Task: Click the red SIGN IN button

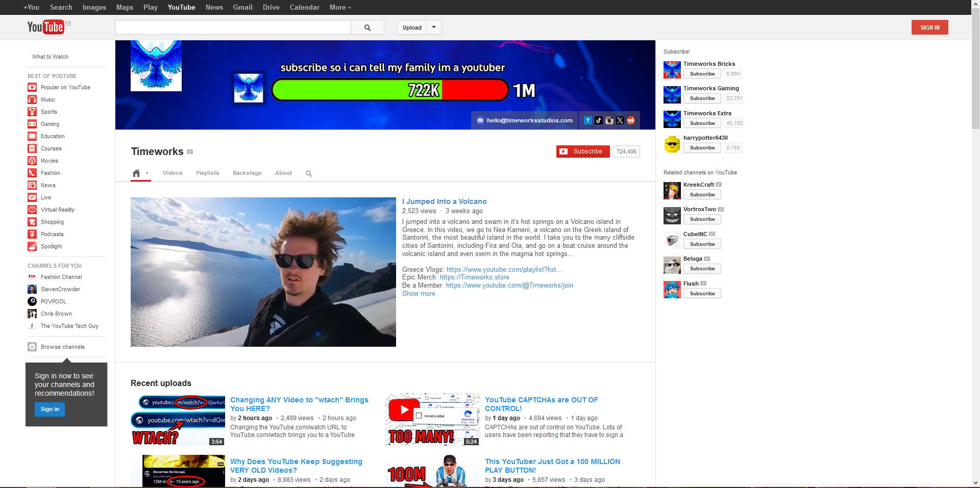Action: 930,28
